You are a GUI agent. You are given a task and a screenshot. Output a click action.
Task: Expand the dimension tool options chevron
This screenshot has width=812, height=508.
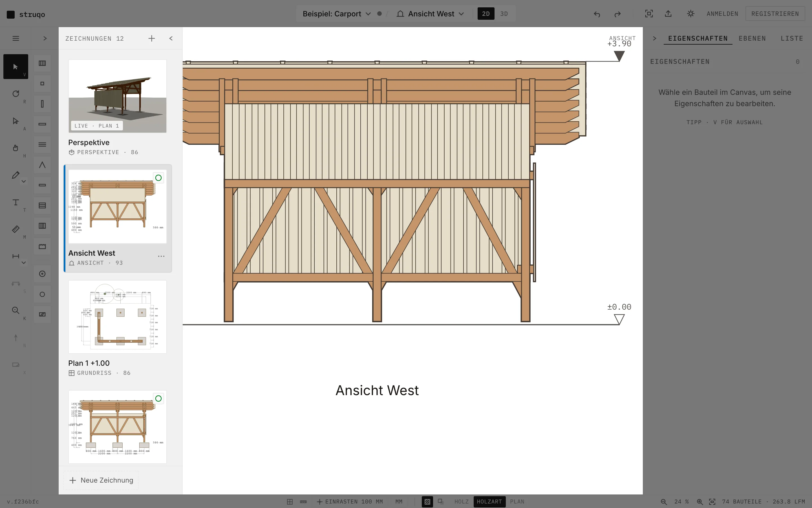24,263
